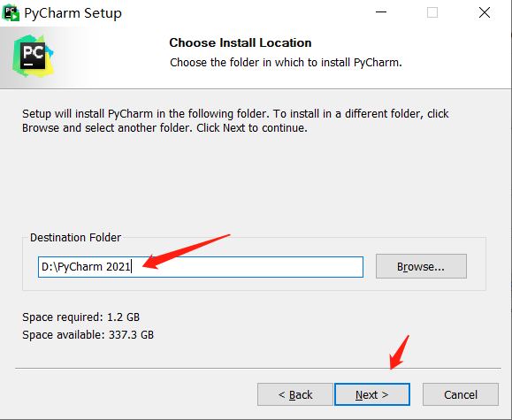Click the red arrow pointing at Next
The width and height of the screenshot is (512, 420).
pyautogui.click(x=400, y=353)
